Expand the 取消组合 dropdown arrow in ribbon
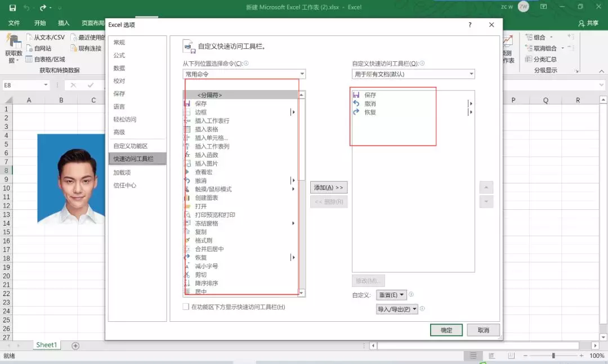This screenshot has width=608, height=364. click(562, 48)
